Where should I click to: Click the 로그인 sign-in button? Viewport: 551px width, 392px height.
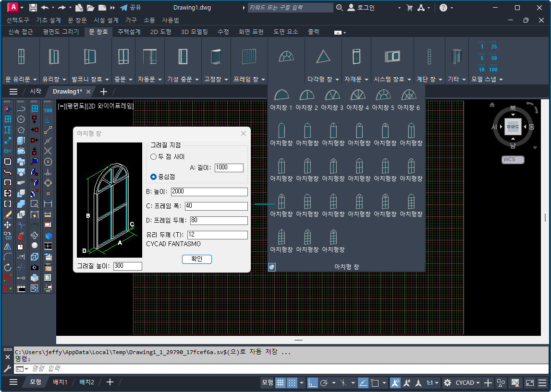[361, 8]
